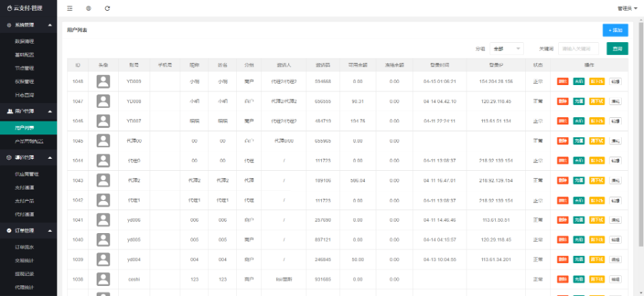Viewport: 644px width, 296px height.
Task: Open 支付产品 in the sidebar menu
Action: 25,201
